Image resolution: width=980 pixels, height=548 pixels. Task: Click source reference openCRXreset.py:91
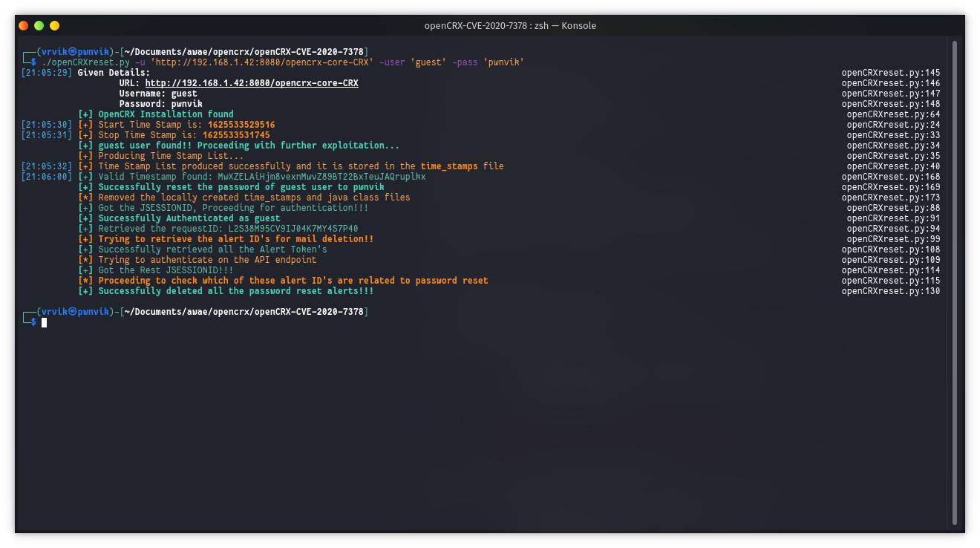(x=894, y=218)
